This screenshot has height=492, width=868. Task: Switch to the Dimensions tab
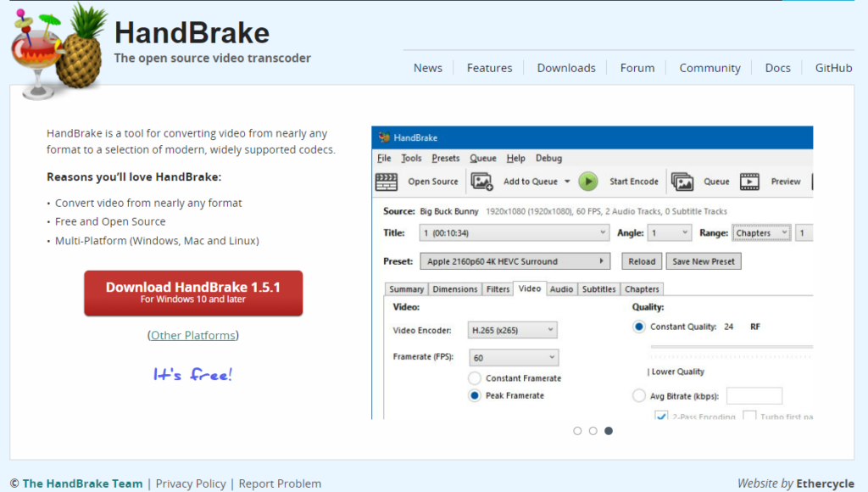click(x=455, y=289)
